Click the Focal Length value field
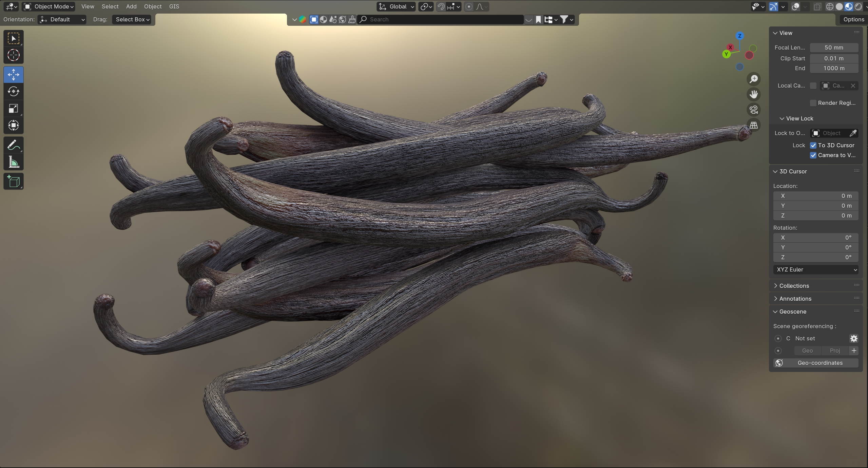 coord(834,48)
